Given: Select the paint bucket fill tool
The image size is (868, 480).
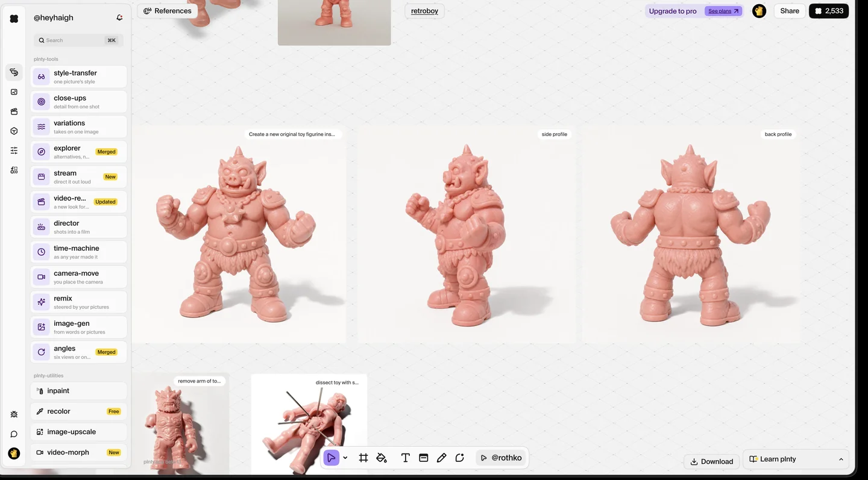Looking at the screenshot, I should [x=382, y=458].
